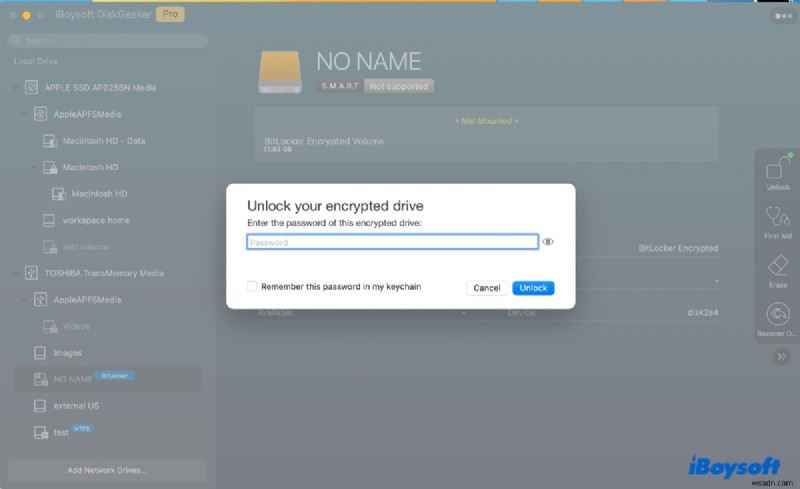The height and width of the screenshot is (489, 800).
Task: Collapse APPLE SSD AP0256N Media tree
Action: pyautogui.click(x=15, y=87)
